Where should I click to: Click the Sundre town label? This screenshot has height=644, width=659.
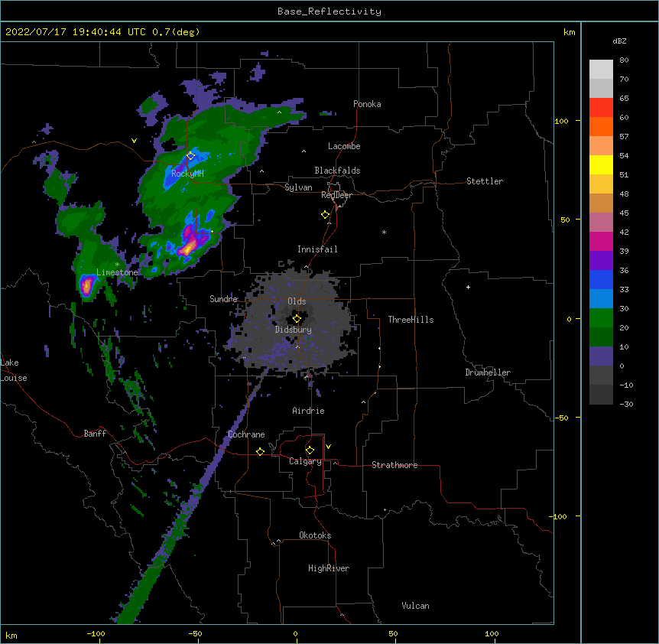(x=223, y=299)
